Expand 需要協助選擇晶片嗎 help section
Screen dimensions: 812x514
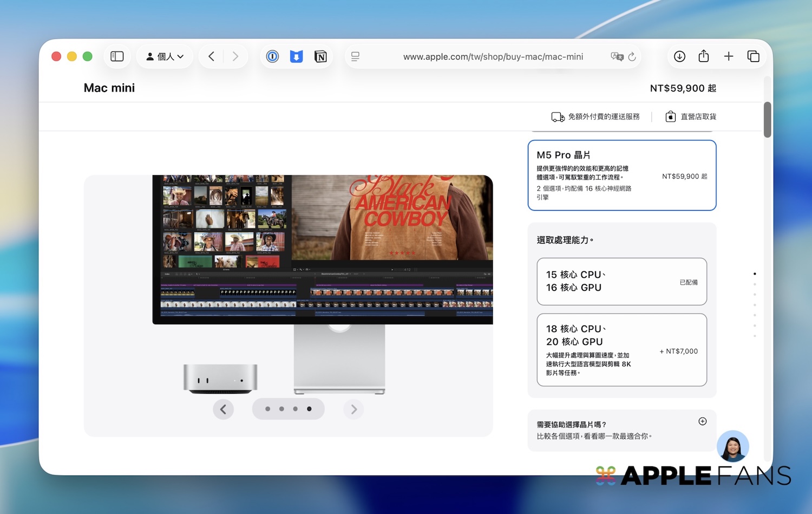coord(622,430)
